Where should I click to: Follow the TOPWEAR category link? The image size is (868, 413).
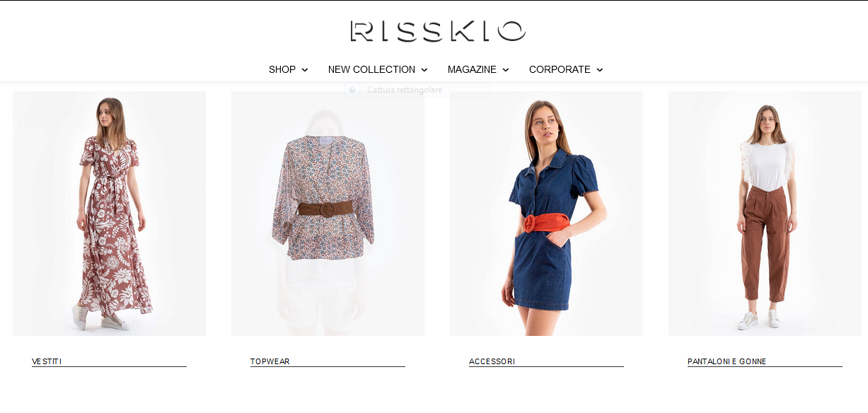point(270,361)
